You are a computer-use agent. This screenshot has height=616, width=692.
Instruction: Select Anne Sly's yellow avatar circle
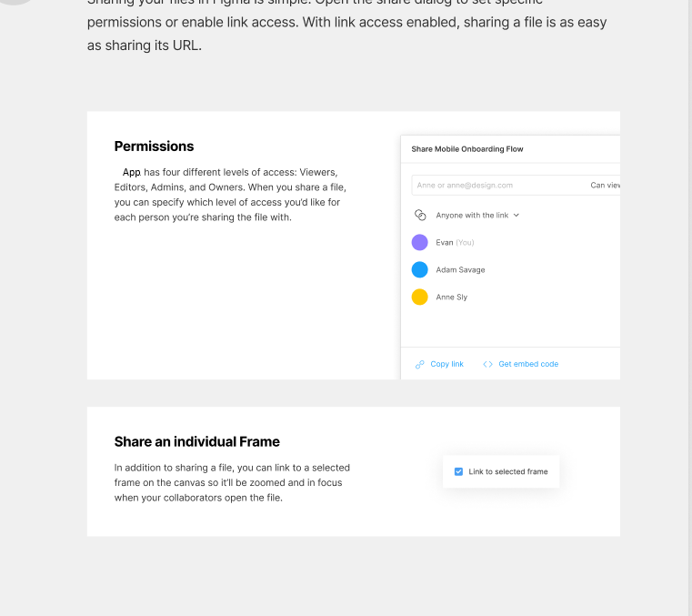tap(420, 298)
